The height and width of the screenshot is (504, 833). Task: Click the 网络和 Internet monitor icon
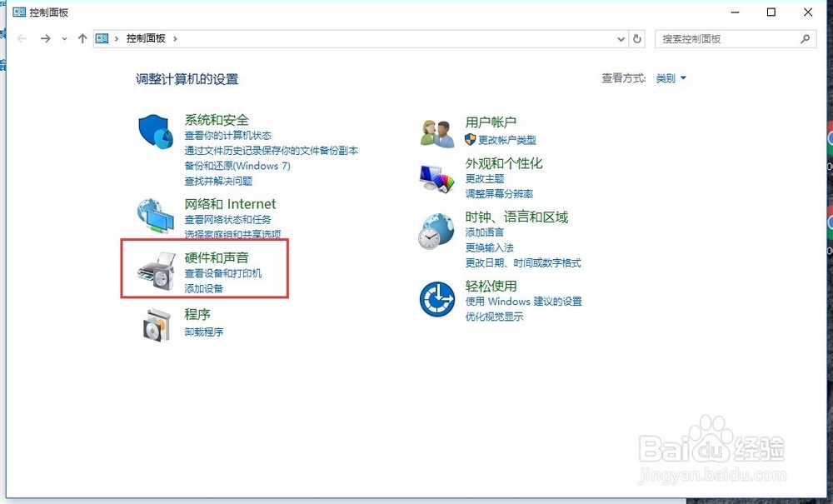click(x=153, y=215)
